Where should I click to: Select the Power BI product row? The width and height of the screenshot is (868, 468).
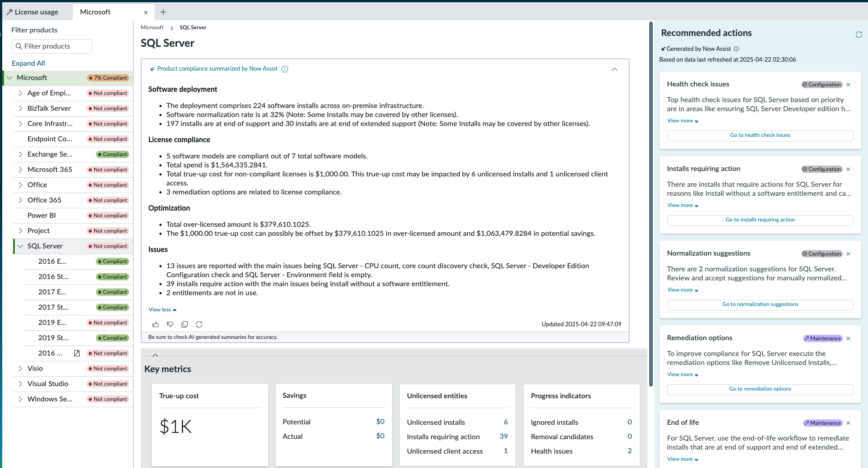73,216
